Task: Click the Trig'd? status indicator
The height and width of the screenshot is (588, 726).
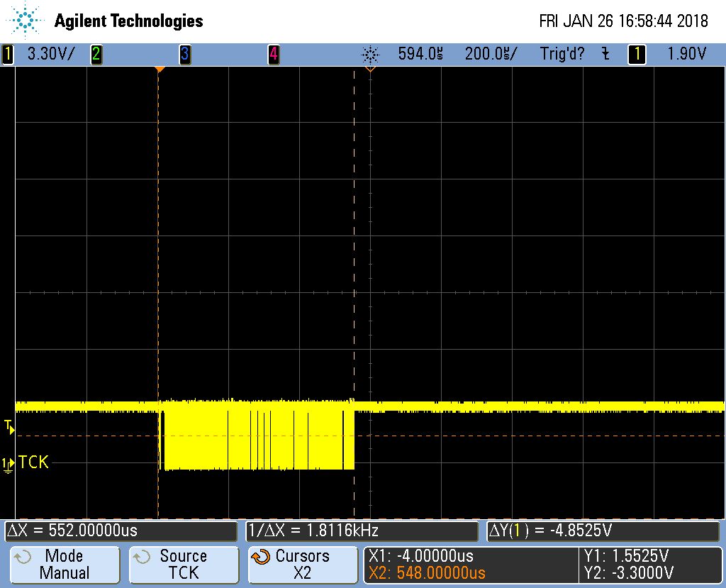Action: (x=562, y=54)
